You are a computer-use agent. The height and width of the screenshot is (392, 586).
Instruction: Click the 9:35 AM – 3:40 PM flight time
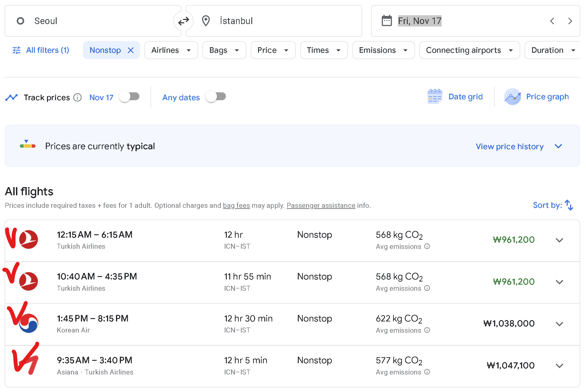pos(95,360)
